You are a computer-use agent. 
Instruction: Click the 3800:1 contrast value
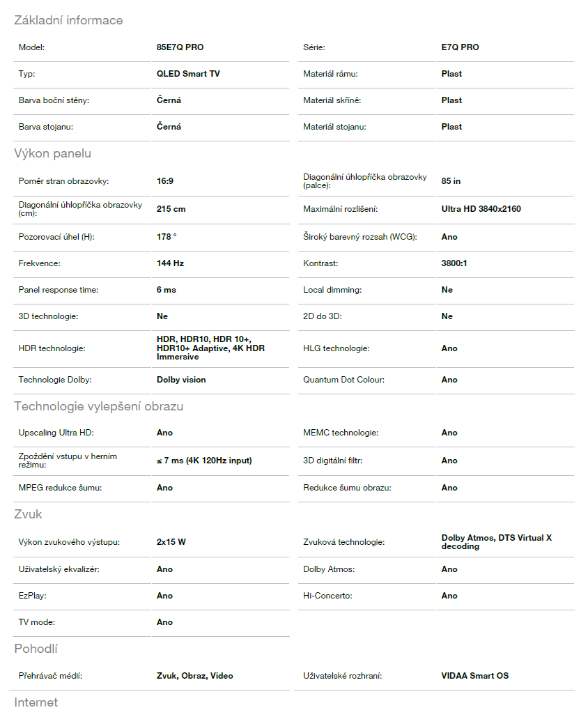[456, 263]
